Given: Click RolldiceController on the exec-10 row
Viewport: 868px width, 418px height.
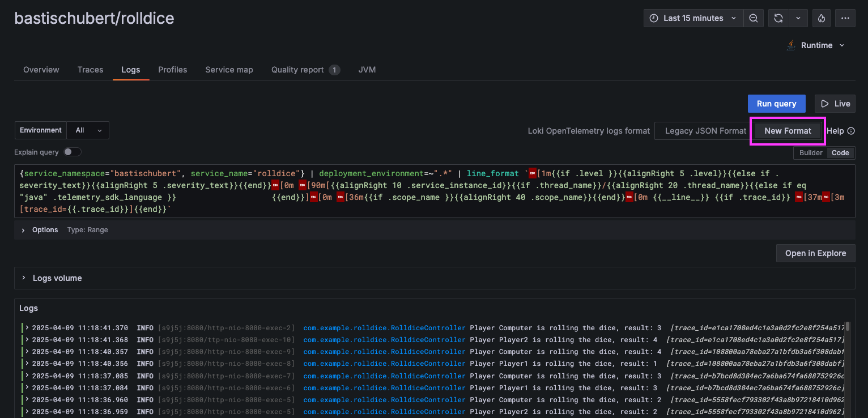Looking at the screenshot, I should click(x=384, y=340).
